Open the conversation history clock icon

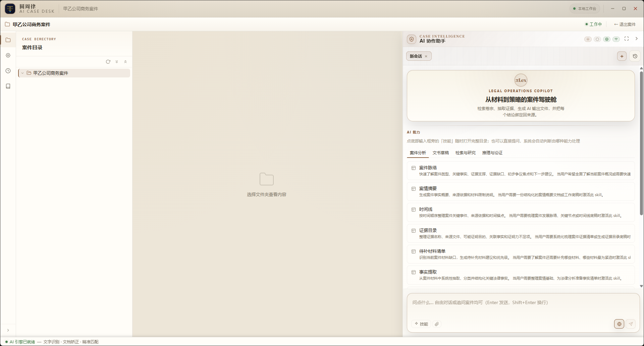[x=635, y=56]
